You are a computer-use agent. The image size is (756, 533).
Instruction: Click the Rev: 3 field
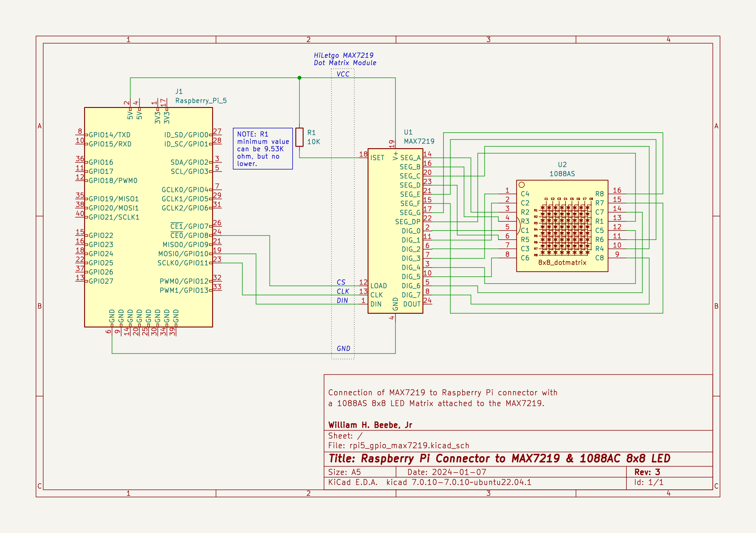[647, 472]
